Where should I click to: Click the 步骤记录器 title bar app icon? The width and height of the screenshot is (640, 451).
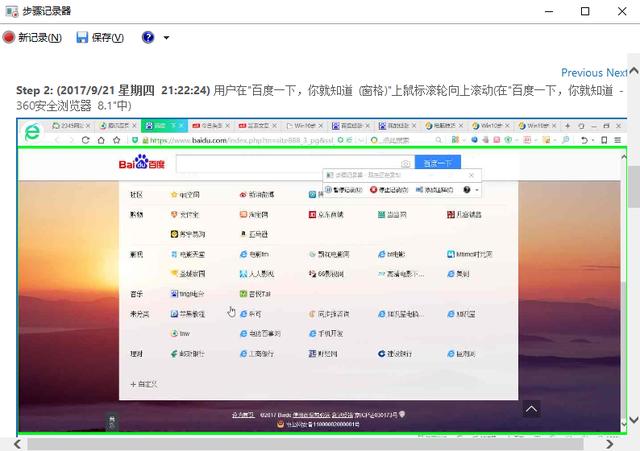tap(11, 11)
